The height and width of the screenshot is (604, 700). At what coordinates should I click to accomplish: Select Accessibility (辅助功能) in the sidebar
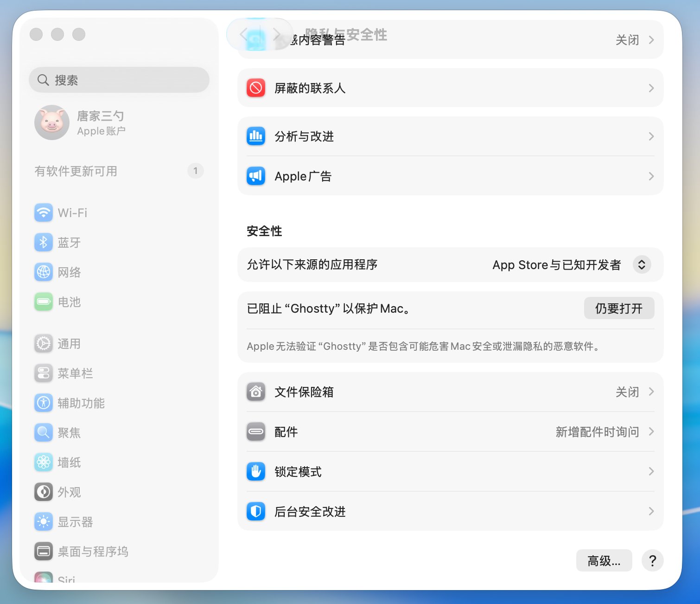point(70,403)
